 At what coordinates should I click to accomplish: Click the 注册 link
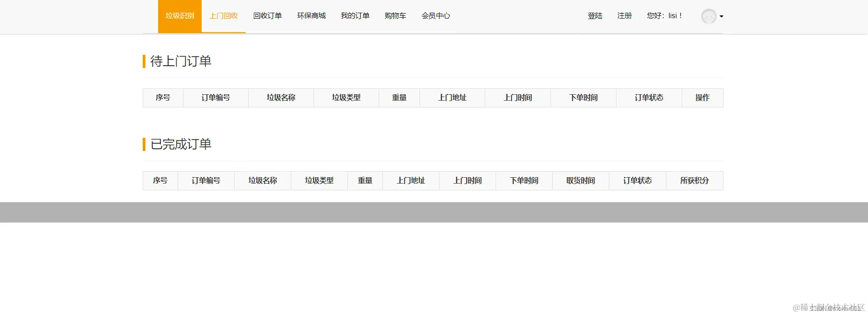point(624,16)
